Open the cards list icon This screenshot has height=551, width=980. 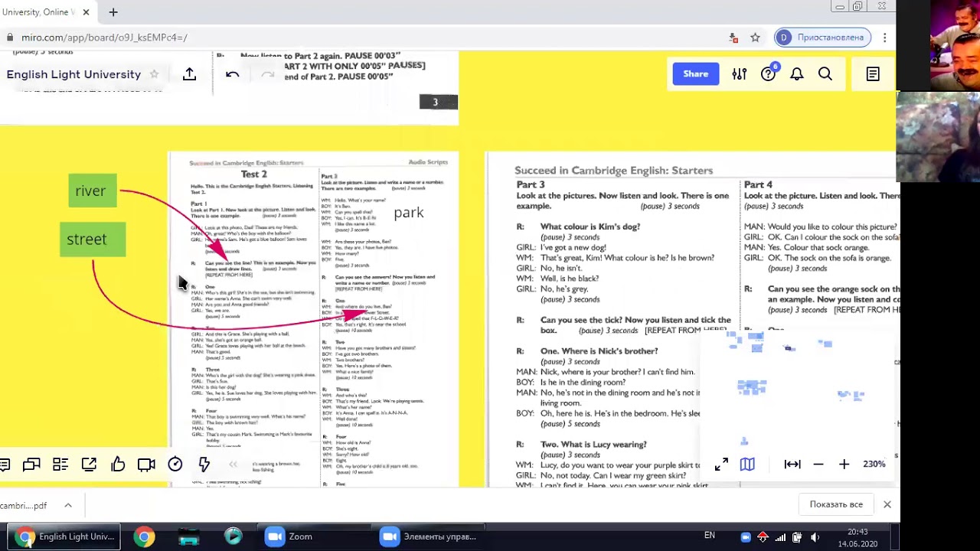click(60, 465)
